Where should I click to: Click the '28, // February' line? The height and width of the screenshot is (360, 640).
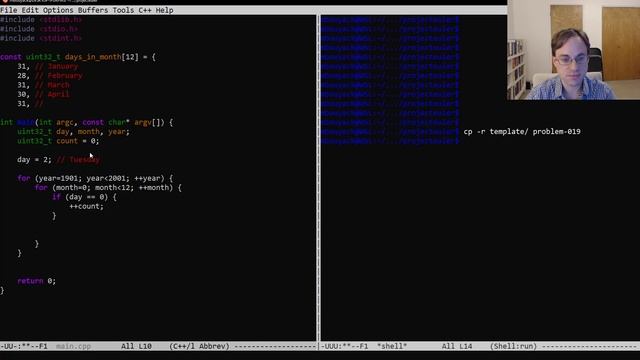(50, 76)
